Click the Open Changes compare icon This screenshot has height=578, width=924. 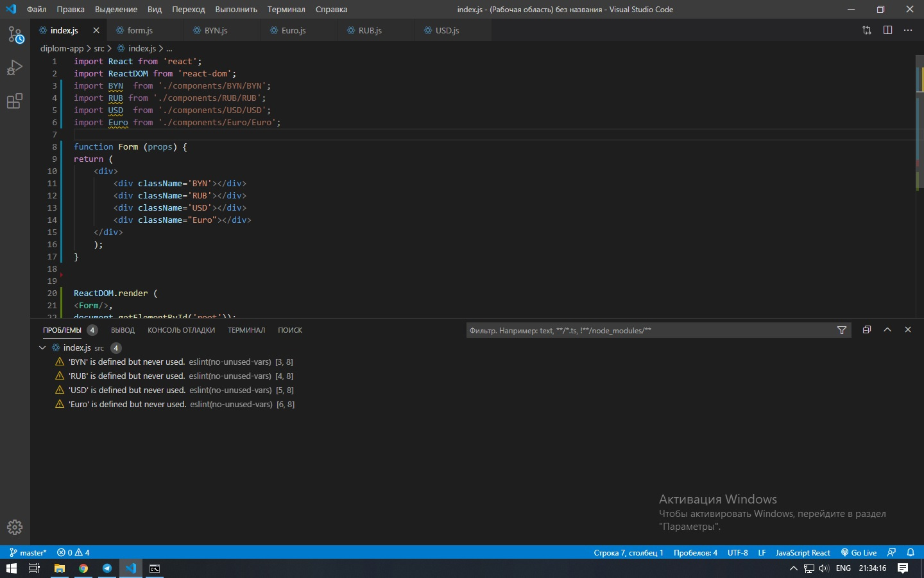point(867,30)
